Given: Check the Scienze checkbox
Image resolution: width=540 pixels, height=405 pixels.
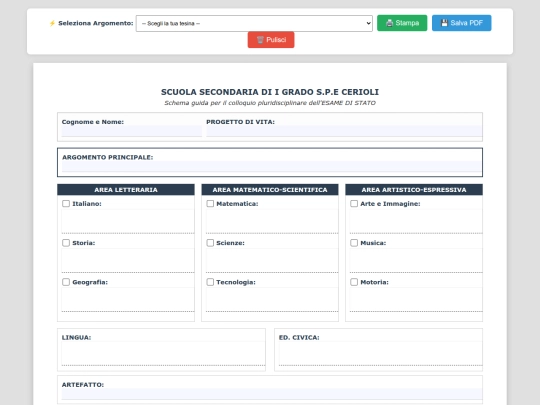Looking at the screenshot, I should (210, 243).
